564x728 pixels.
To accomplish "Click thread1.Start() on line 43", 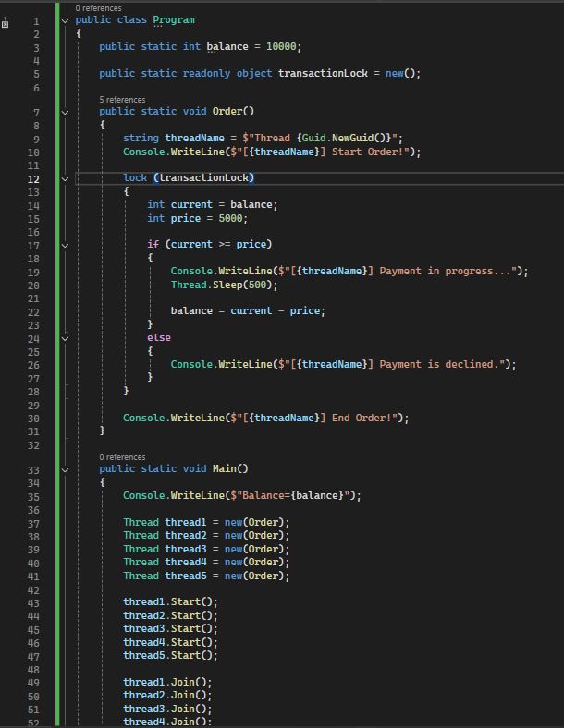I will [x=170, y=602].
